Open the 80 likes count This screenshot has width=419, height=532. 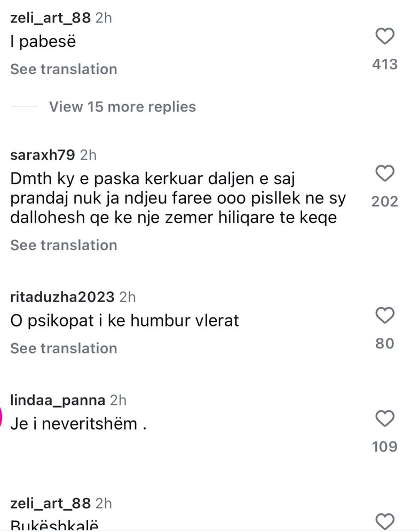tap(385, 343)
